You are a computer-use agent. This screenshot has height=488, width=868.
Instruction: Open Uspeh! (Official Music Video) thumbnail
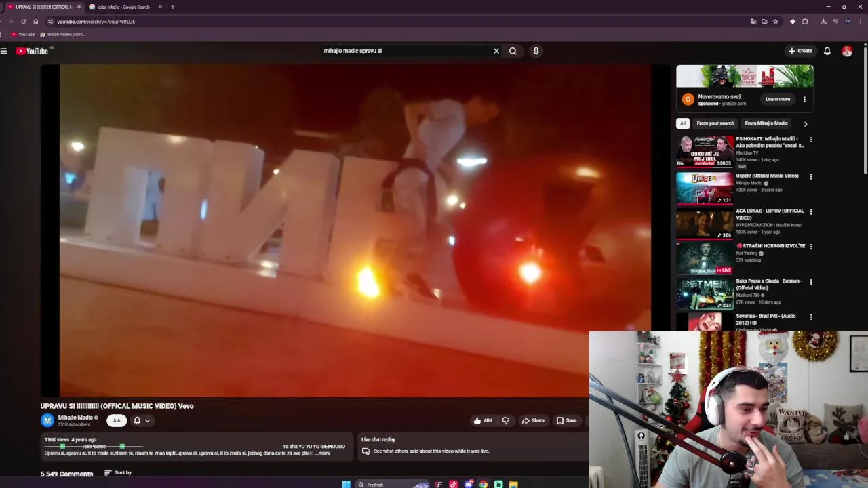click(705, 188)
